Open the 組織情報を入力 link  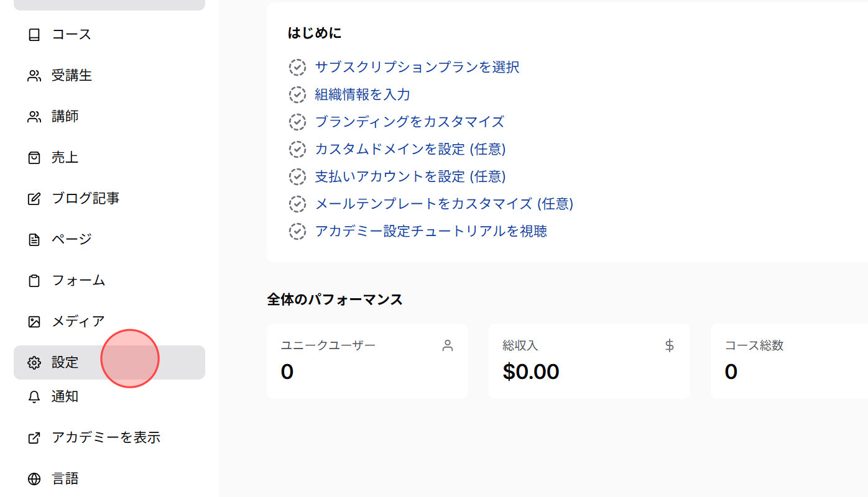click(362, 94)
